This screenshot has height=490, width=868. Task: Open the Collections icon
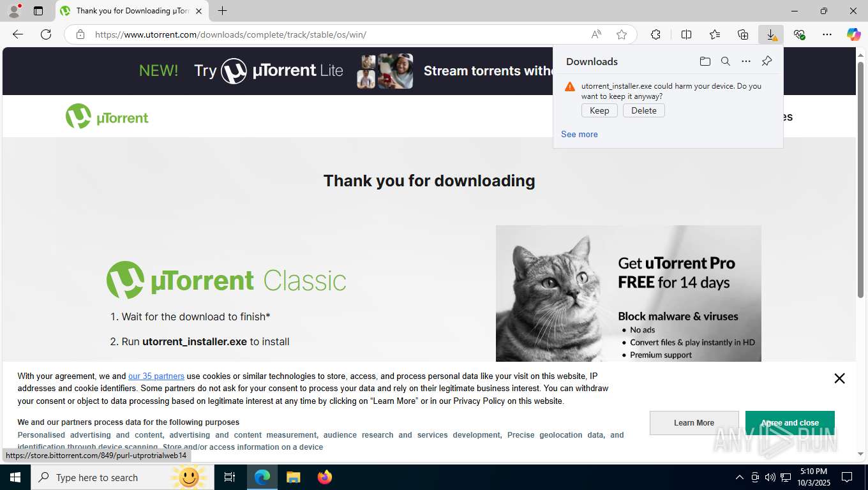point(743,34)
